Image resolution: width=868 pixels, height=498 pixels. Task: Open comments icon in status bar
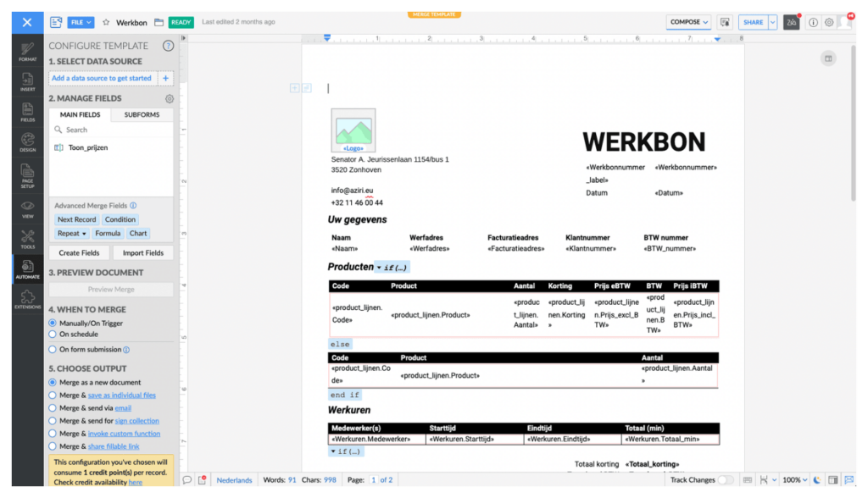coord(187,479)
